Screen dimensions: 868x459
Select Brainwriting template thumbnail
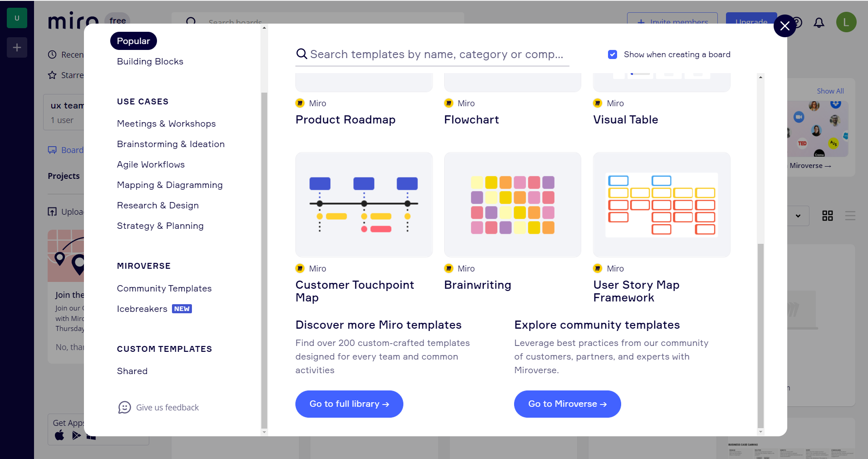(513, 205)
